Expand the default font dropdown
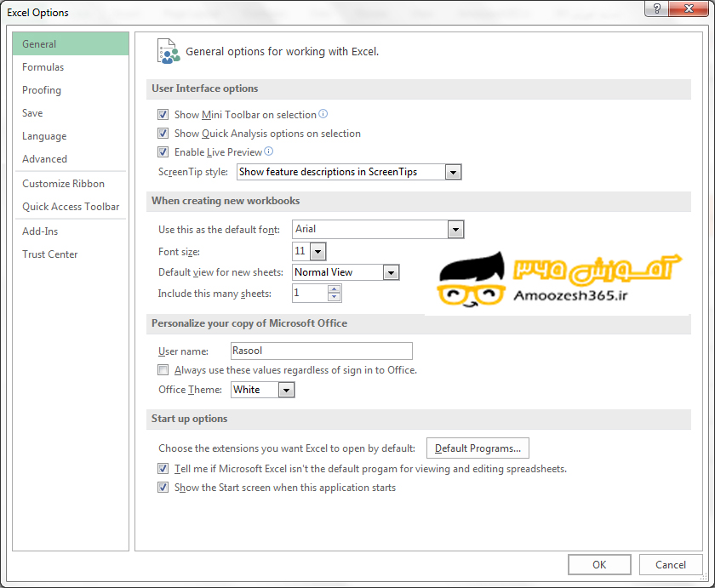This screenshot has height=588, width=715. pos(455,229)
